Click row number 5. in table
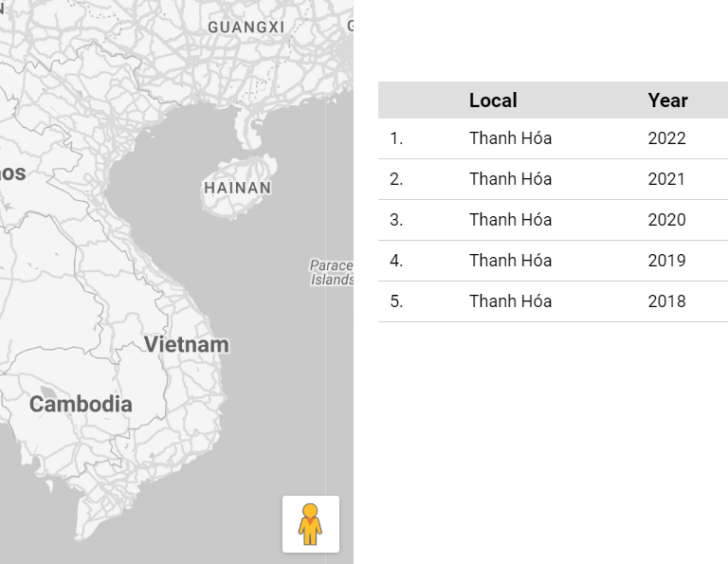The image size is (728, 564). click(x=396, y=301)
